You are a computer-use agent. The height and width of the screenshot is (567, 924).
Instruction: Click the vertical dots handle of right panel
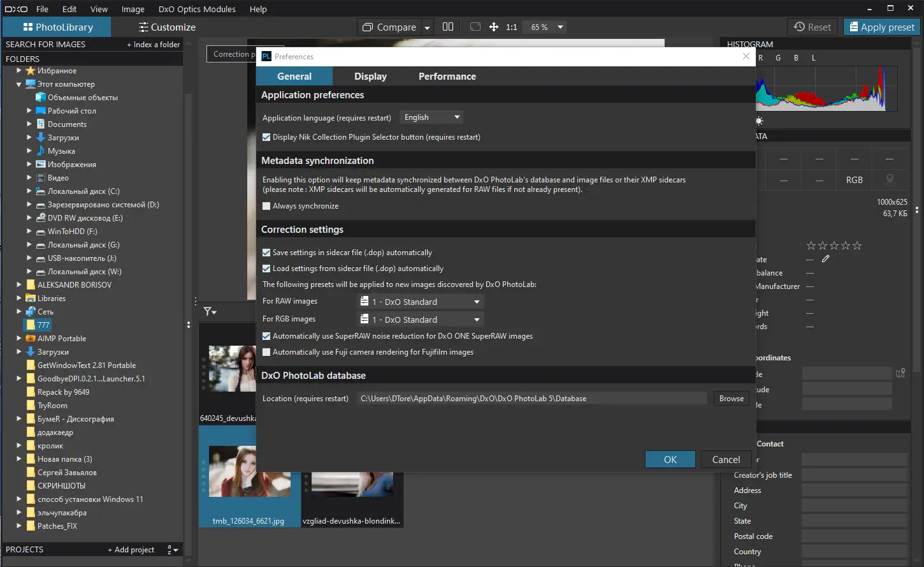[x=917, y=209]
